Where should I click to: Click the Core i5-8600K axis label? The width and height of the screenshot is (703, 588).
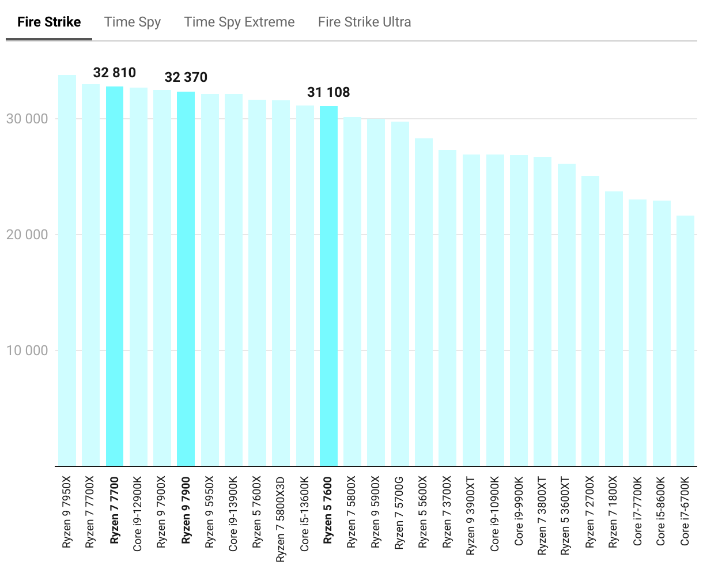[x=661, y=511]
